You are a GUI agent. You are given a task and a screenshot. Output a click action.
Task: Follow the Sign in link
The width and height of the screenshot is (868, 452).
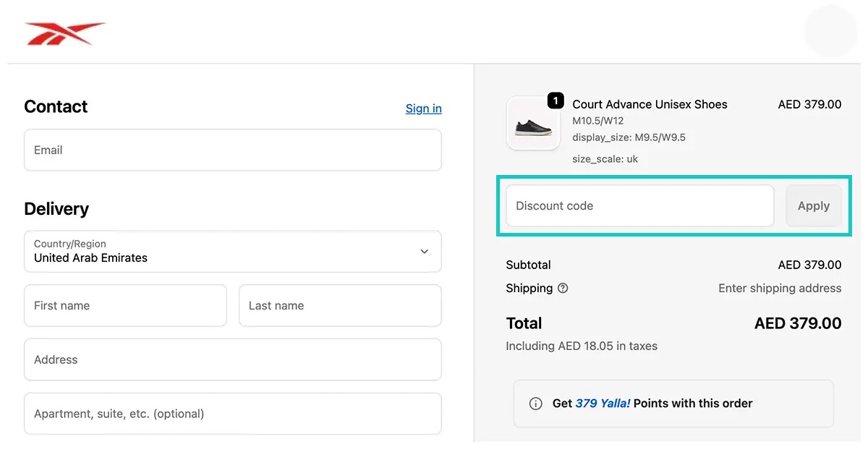423,108
